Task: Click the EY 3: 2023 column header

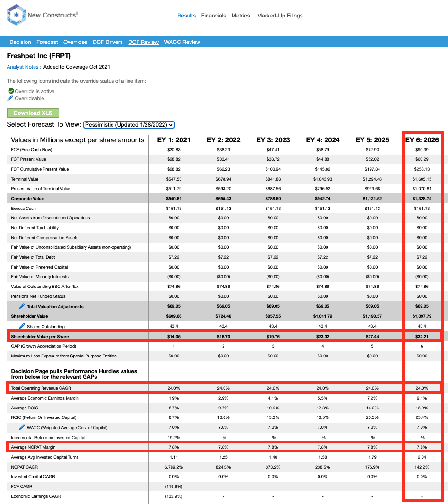Action: (273, 140)
